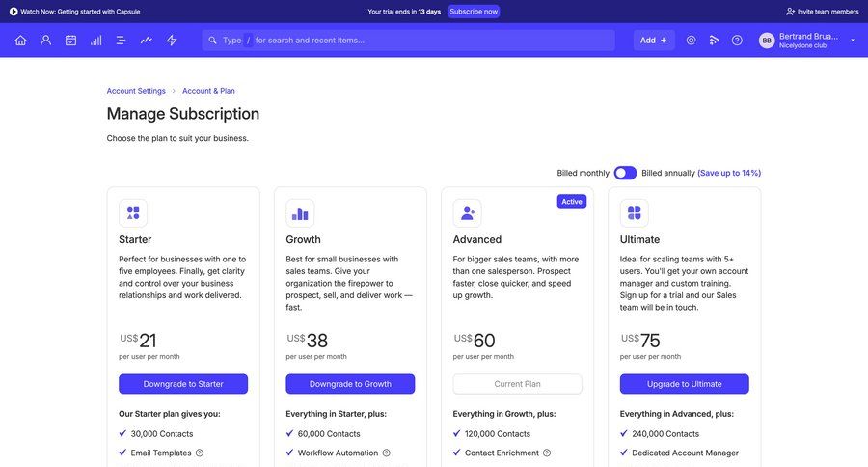Click Downgrade to Starter button

coord(183,384)
